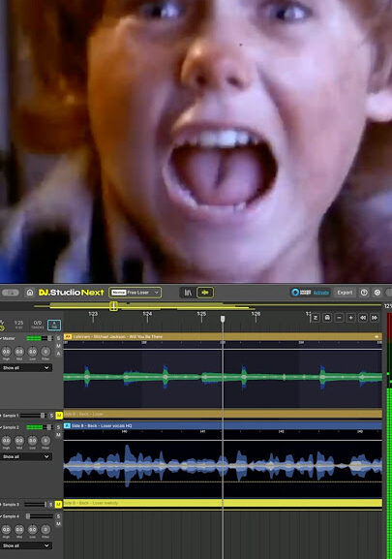Click the blue A automation box near 0/0

click(x=54, y=325)
